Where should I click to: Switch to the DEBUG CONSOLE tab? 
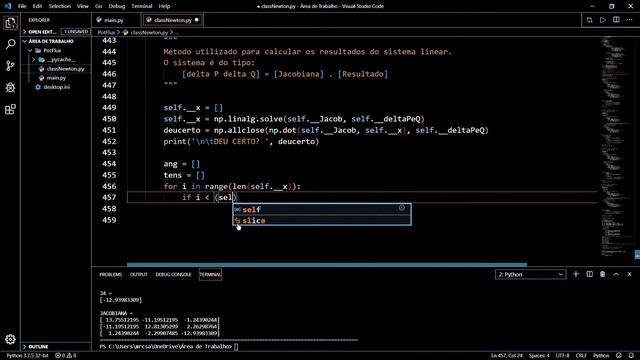click(x=173, y=275)
